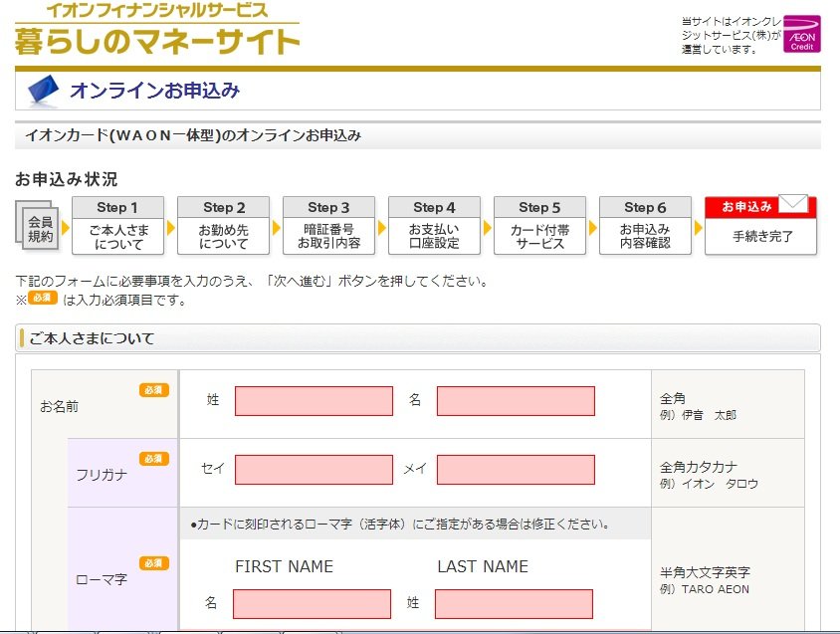Select Step 3 暗証番号お取引内容
Viewport: 840px width, 634px height.
point(329,226)
